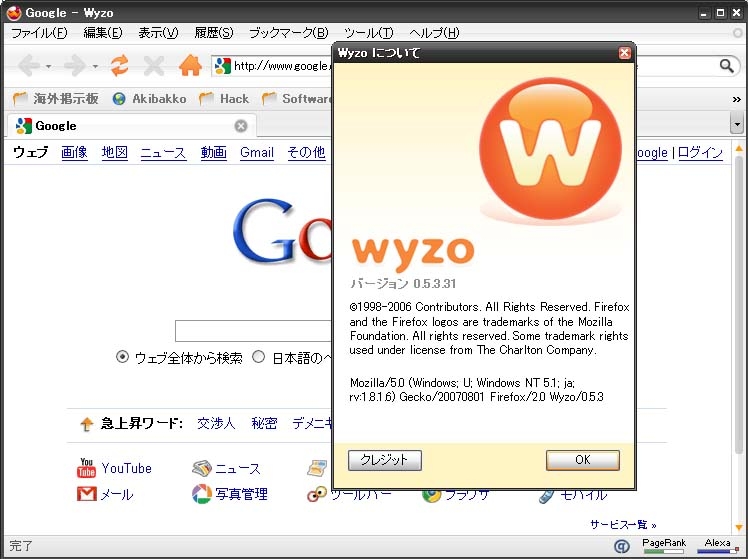Click the Picasa 写真管理 icon
The image size is (748, 559).
pyautogui.click(x=201, y=494)
